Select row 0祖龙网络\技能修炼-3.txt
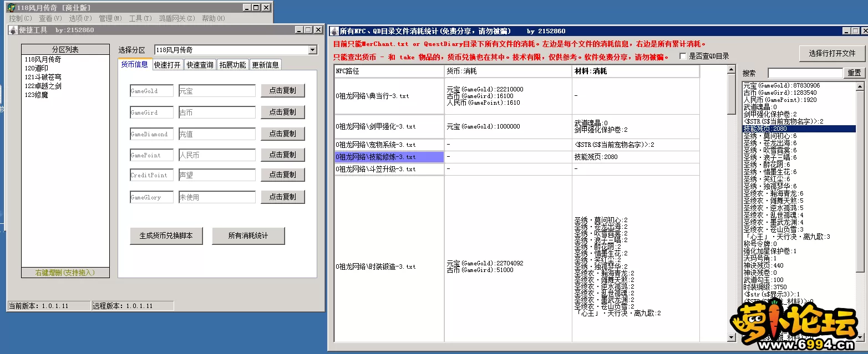Image resolution: width=868 pixels, height=354 pixels. [x=389, y=157]
